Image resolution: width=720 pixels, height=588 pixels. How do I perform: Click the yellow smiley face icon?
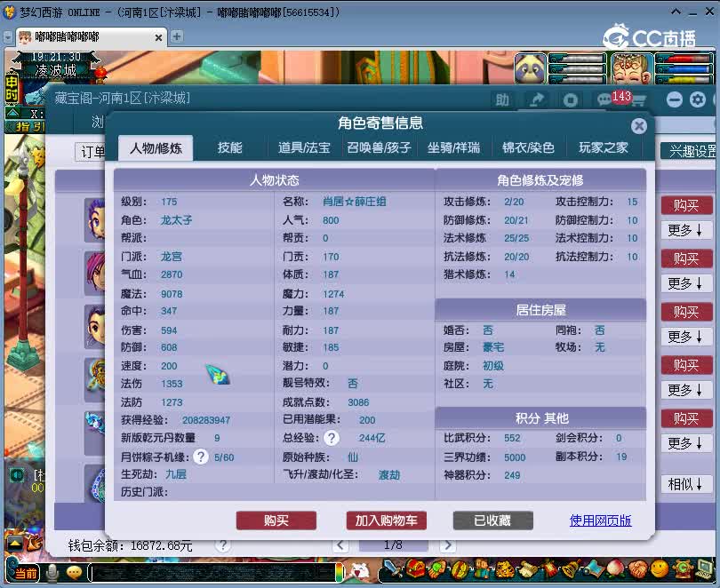coord(660,568)
